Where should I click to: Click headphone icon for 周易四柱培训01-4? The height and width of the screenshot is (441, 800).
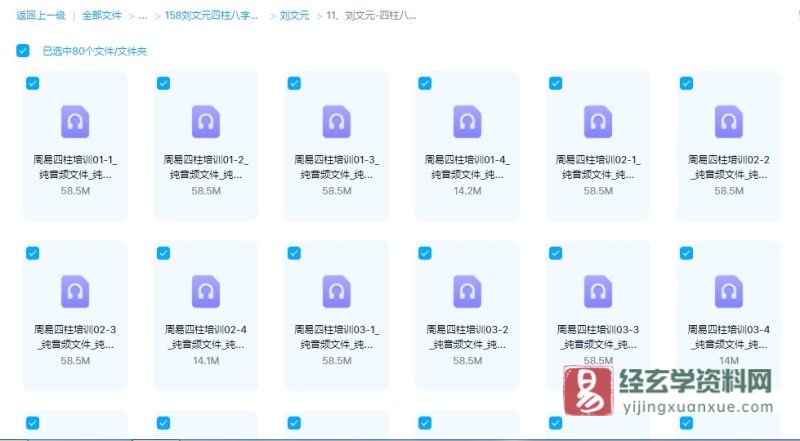click(467, 122)
